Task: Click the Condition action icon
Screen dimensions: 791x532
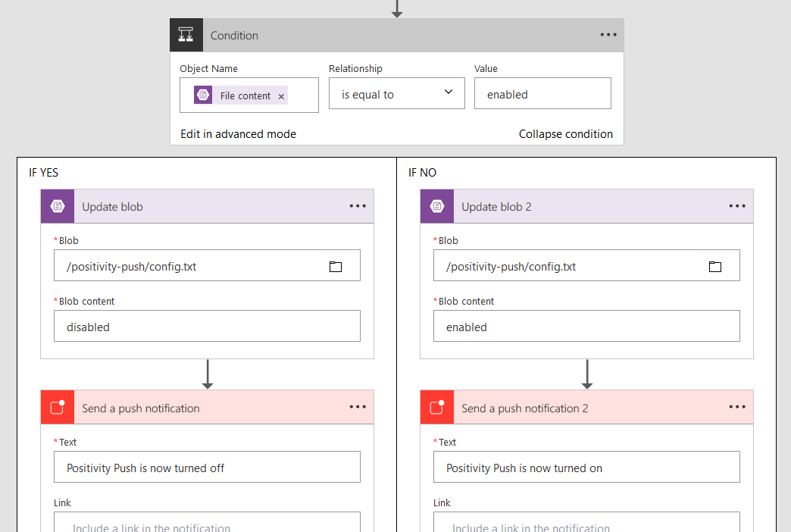Action: coord(186,35)
